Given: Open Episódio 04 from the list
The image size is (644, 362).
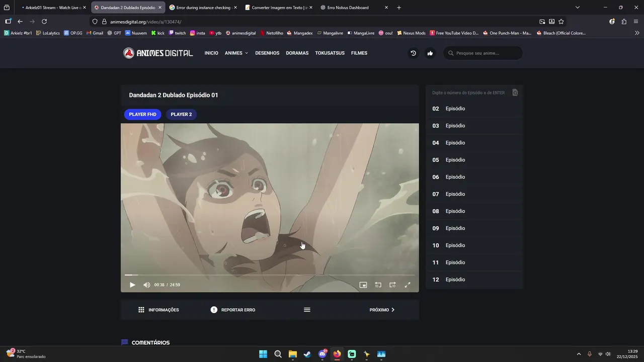Looking at the screenshot, I should 474,143.
